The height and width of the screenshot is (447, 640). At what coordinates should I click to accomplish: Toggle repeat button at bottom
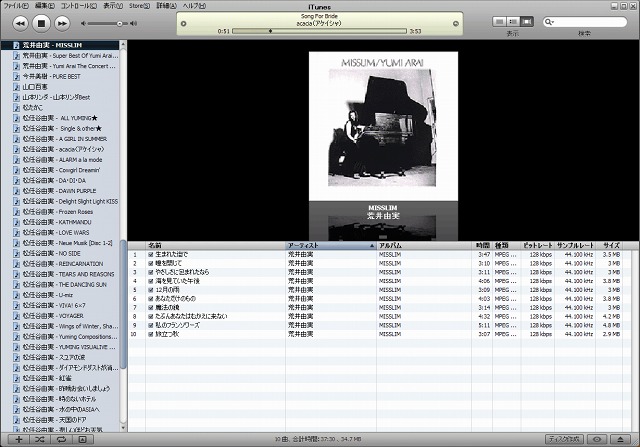tap(61, 439)
